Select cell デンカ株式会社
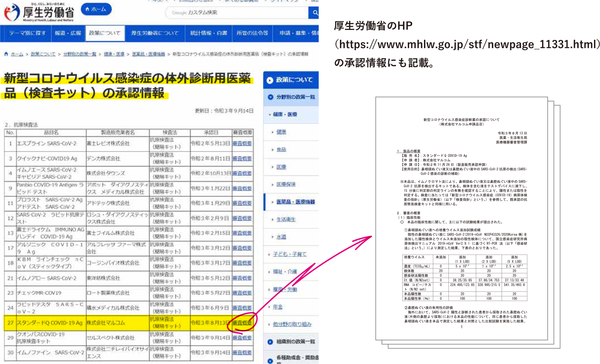The width and height of the screenshot is (600, 364). coord(118,158)
